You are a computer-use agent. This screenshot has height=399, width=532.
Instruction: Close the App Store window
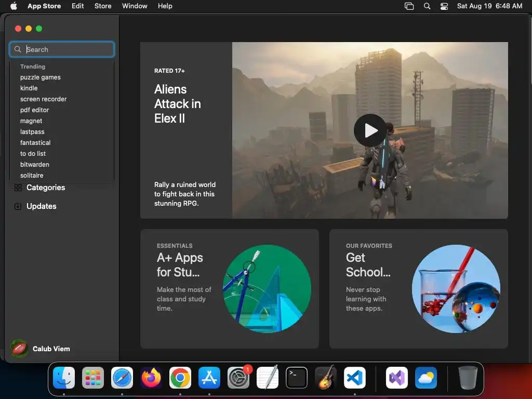(x=18, y=29)
